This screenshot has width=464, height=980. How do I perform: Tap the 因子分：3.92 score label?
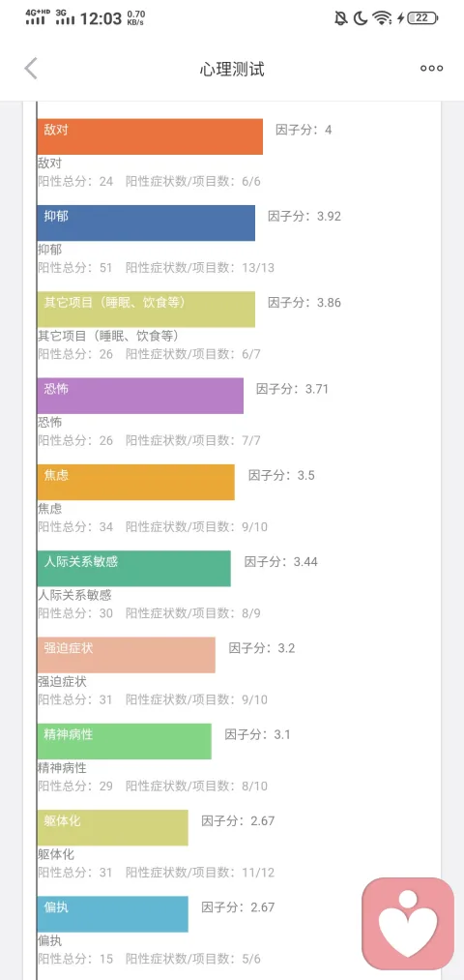click(x=304, y=217)
